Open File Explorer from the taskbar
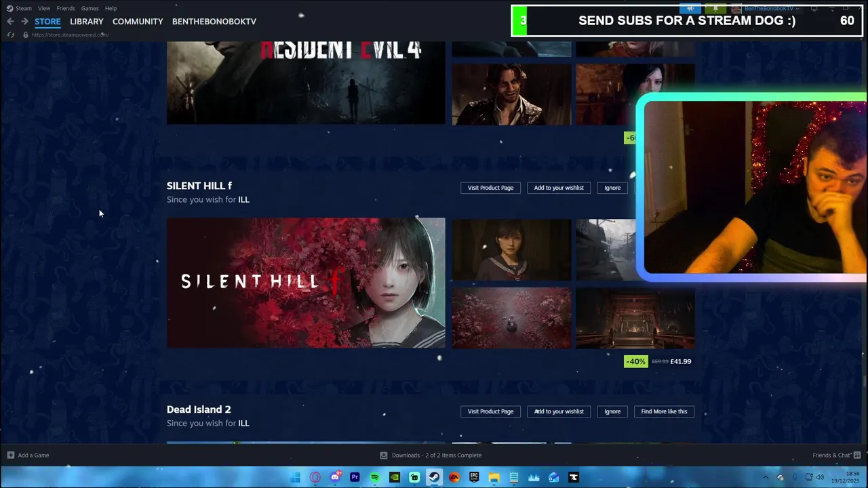This screenshot has height=488, width=868. (x=494, y=477)
